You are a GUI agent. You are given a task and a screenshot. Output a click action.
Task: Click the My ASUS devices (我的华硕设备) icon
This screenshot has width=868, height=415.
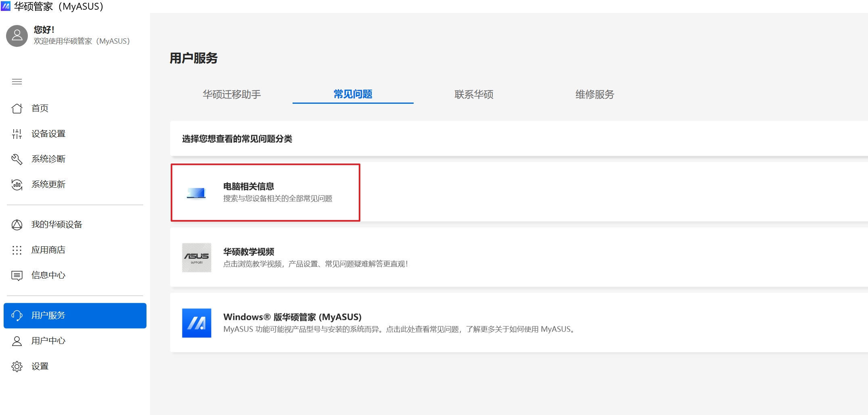coord(17,224)
